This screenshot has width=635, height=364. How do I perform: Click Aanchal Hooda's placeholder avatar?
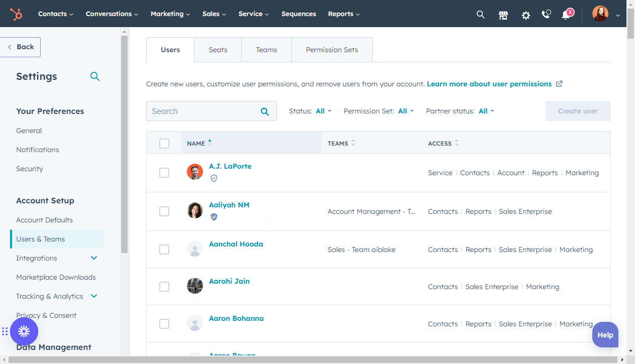(x=195, y=249)
